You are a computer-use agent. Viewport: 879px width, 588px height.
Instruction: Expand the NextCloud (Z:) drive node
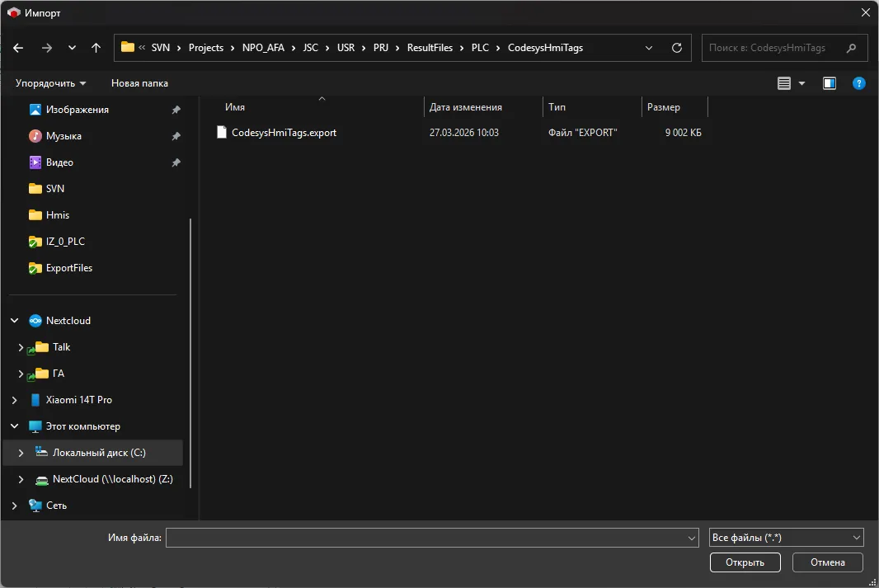coord(21,479)
